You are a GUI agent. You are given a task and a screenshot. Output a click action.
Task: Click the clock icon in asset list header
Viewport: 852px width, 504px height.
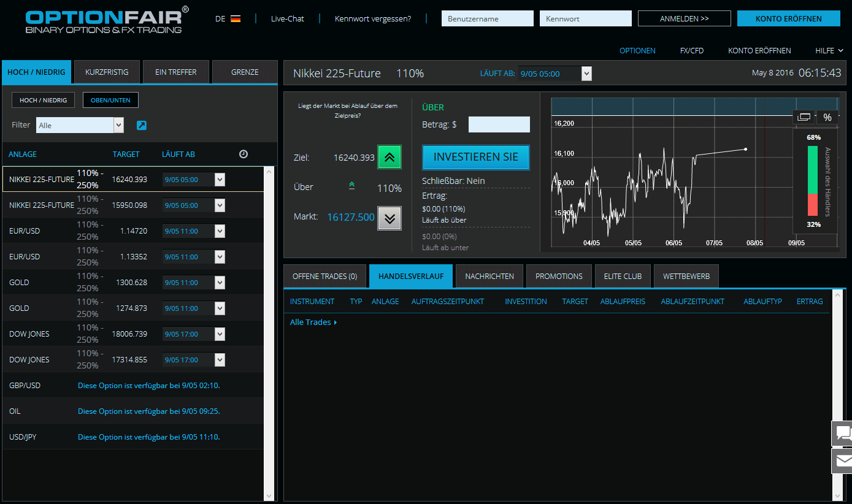(x=244, y=154)
